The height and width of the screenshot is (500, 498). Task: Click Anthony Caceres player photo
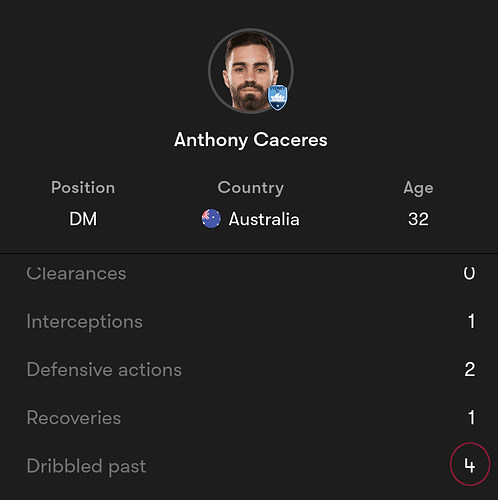point(250,71)
